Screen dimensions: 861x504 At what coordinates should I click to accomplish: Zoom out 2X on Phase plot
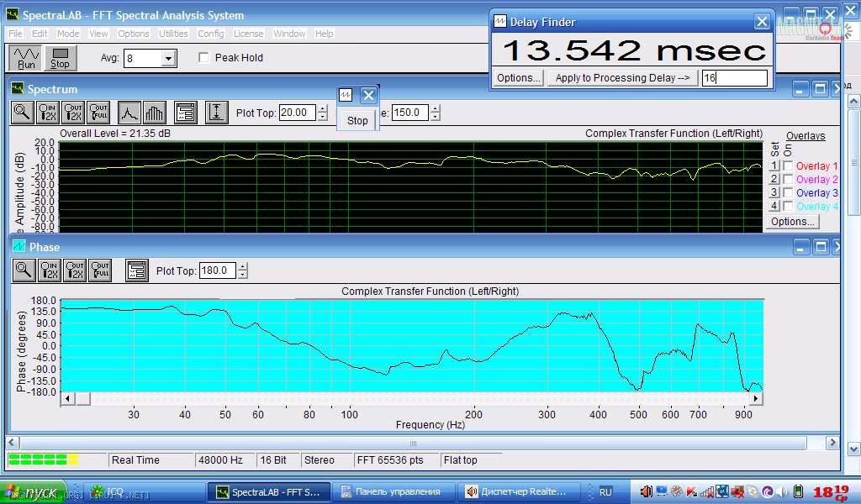(74, 270)
